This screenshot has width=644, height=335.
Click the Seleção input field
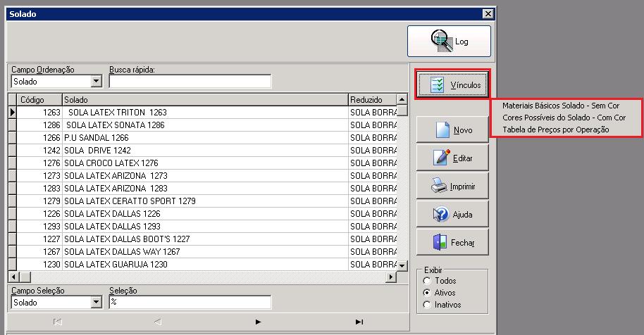190,302
